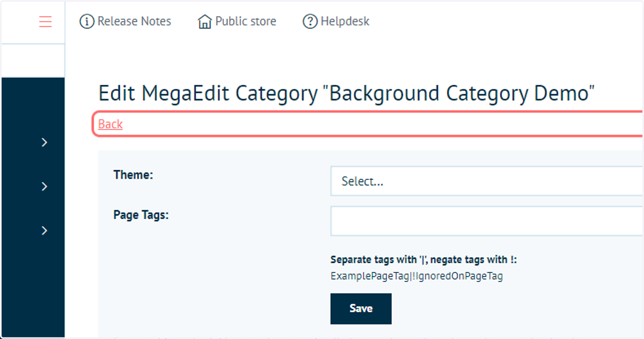Image resolution: width=644 pixels, height=339 pixels.
Task: Click the Separate tags with '|' hint text
Action: click(424, 259)
